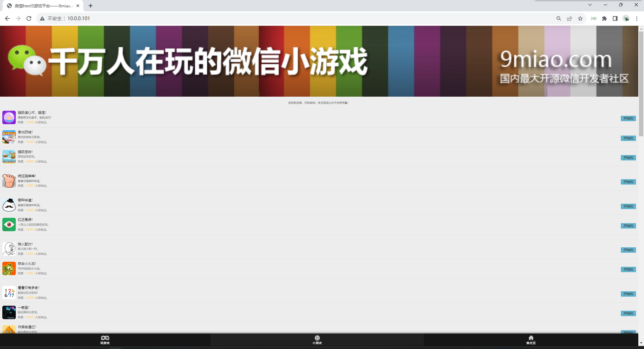Expand the tab search chevron
Viewport: 644px width, 349px height.
pyautogui.click(x=590, y=5)
